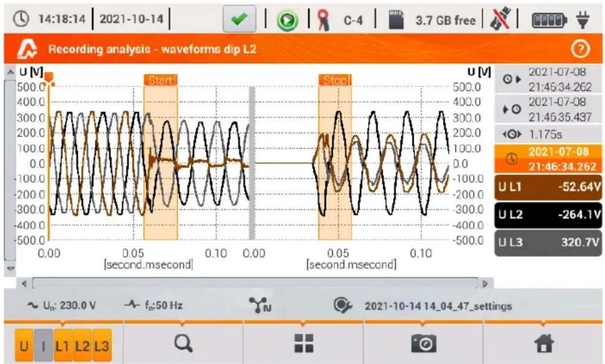Toggle the L2 phase button
The image size is (605, 364).
(x=82, y=345)
